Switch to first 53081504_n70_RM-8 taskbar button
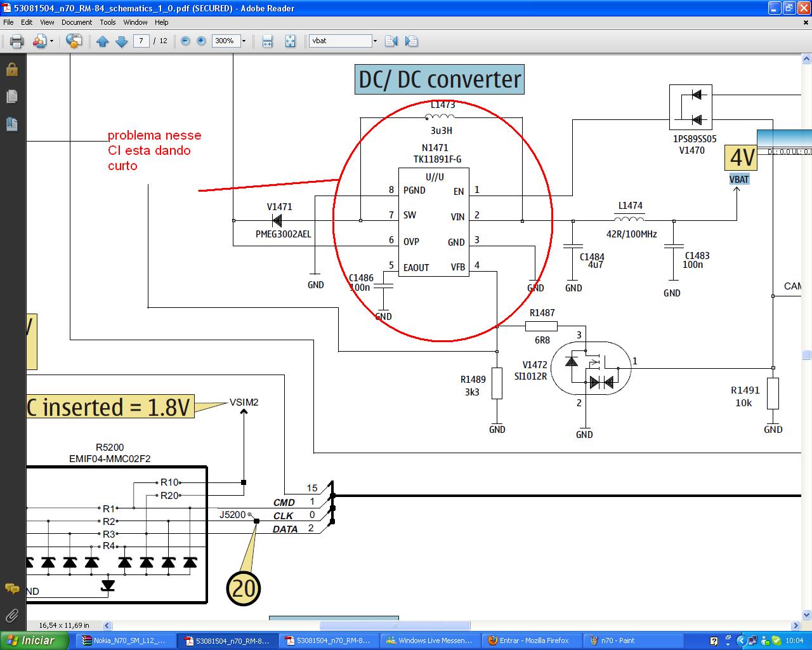Image resolution: width=812 pixels, height=650 pixels. click(227, 640)
